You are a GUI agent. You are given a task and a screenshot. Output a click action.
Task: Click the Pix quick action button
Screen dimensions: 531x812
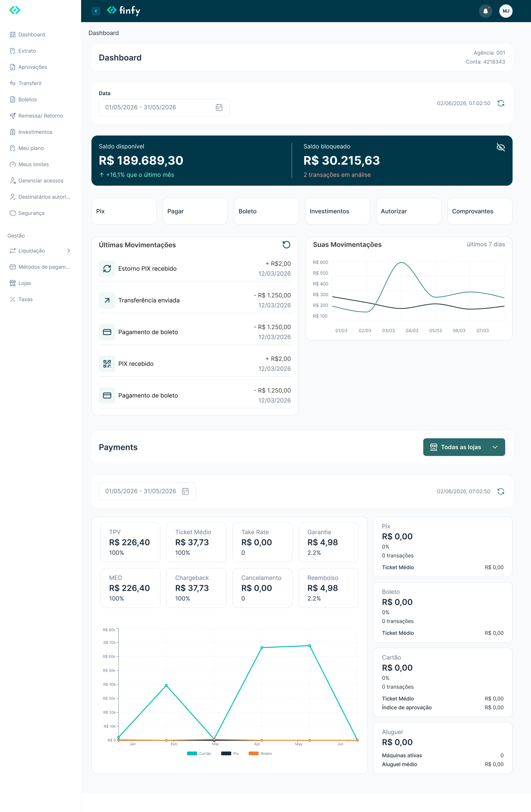point(124,211)
